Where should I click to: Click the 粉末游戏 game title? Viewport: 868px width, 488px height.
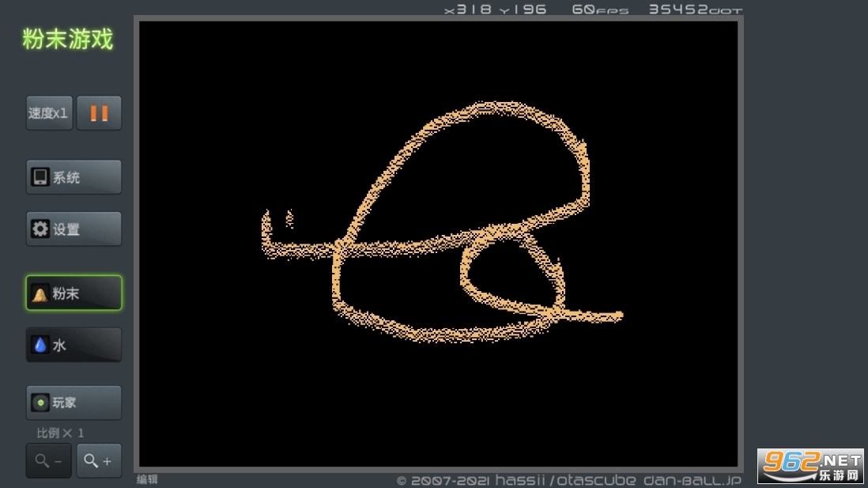[x=68, y=39]
